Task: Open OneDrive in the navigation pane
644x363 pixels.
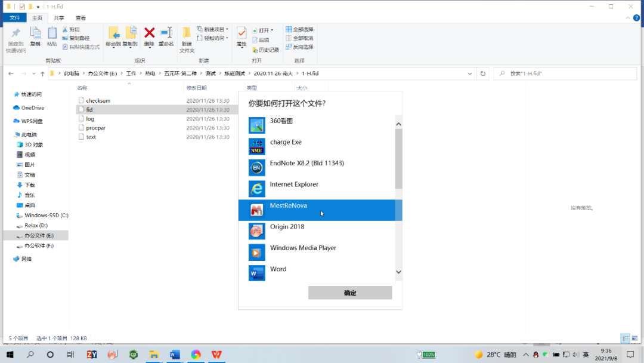Action: (x=32, y=107)
